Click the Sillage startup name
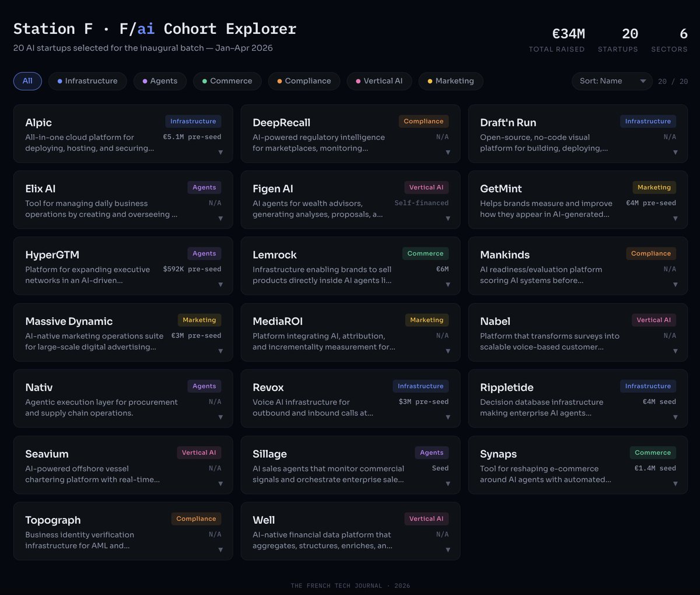This screenshot has width=700, height=595. 269,454
